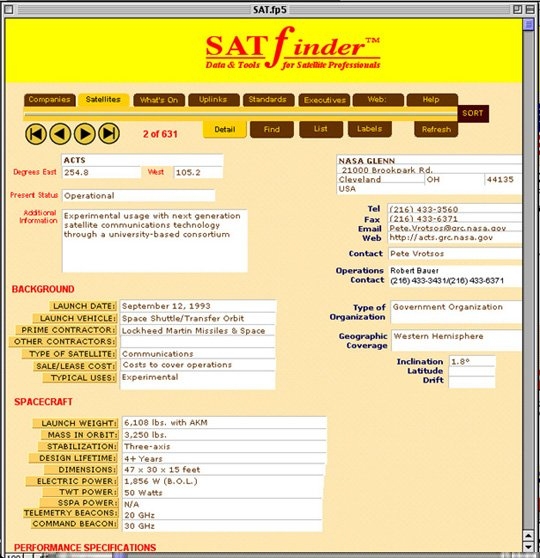The height and width of the screenshot is (558, 540).
Task: Open the Help tab
Action: pyautogui.click(x=432, y=100)
